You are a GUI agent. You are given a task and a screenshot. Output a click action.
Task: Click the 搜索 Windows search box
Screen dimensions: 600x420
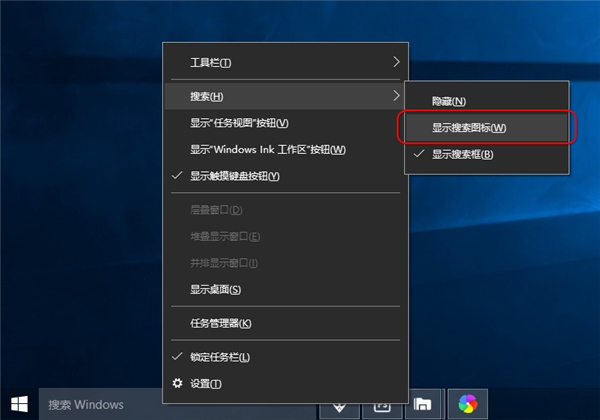pos(100,404)
